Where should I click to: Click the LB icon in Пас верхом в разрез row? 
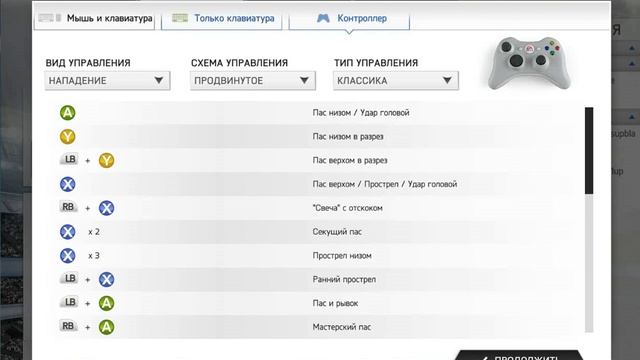point(69,159)
